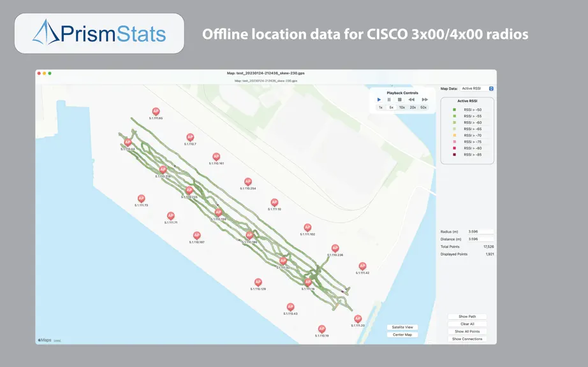Switch map to Satellite View
Image resolution: width=588 pixels, height=367 pixels.
pos(402,327)
